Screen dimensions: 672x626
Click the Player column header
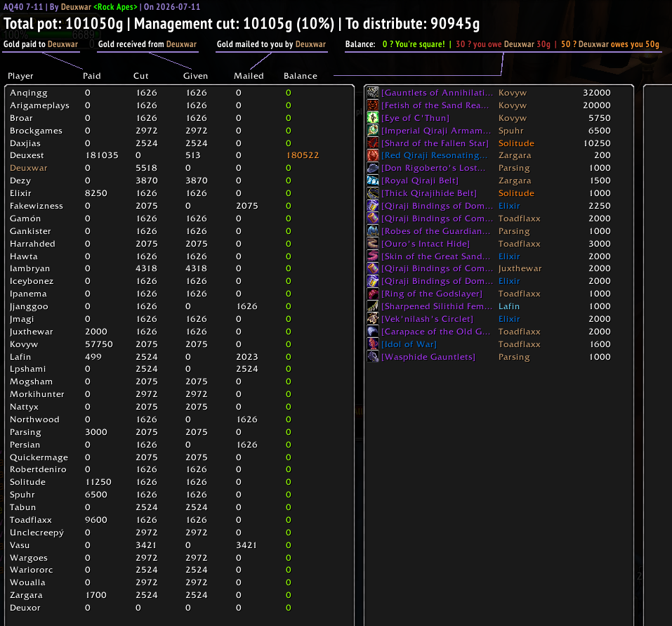[20, 76]
